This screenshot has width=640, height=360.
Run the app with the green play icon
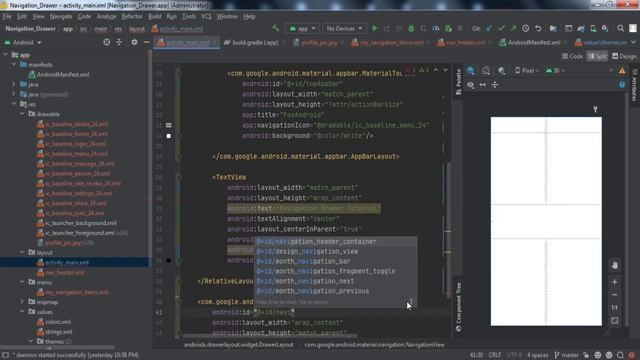[x=375, y=29]
